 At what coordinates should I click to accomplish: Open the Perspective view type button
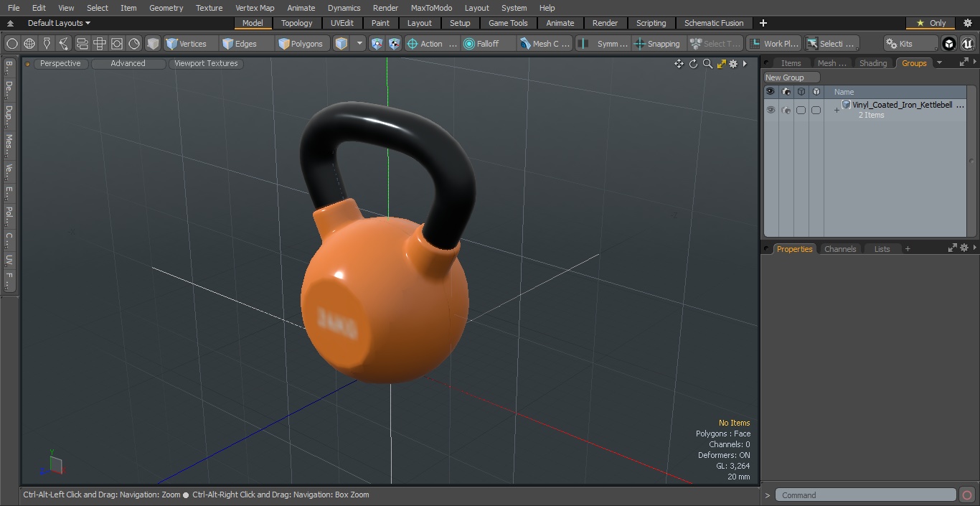tap(60, 63)
